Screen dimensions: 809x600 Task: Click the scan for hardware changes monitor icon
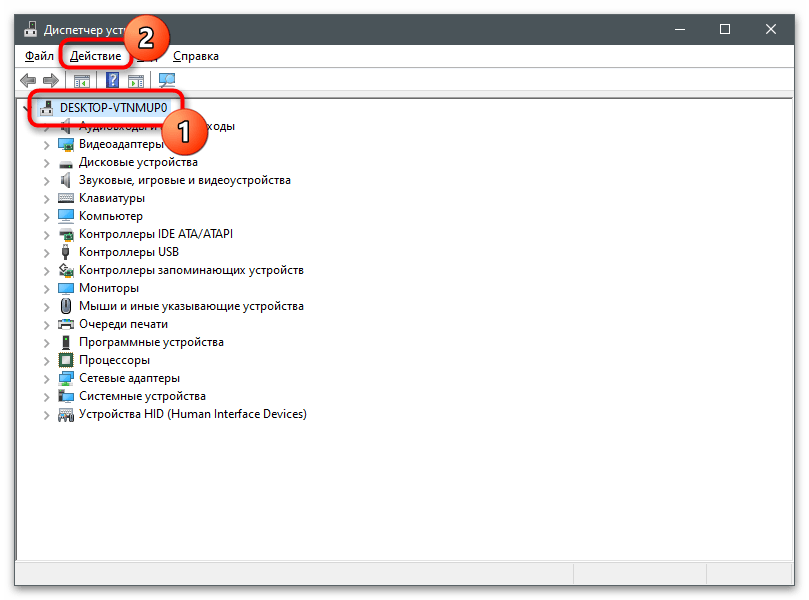click(x=167, y=80)
